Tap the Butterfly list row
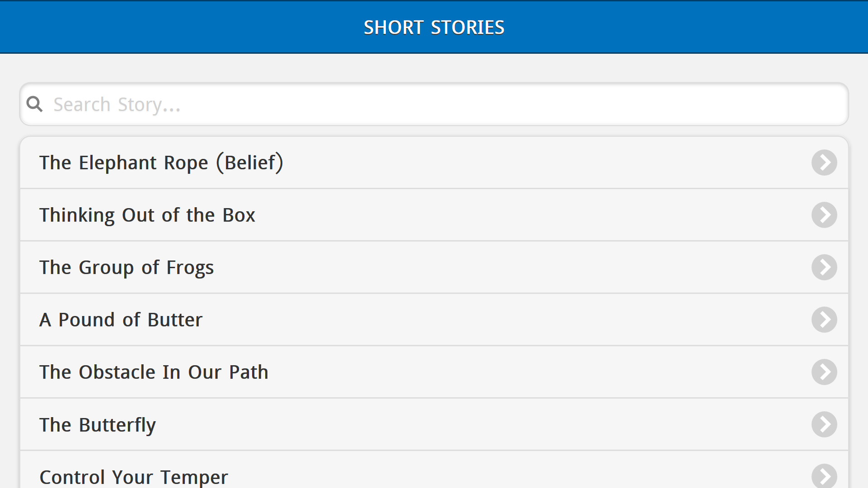Viewport: 868px width, 488px height. tap(434, 424)
